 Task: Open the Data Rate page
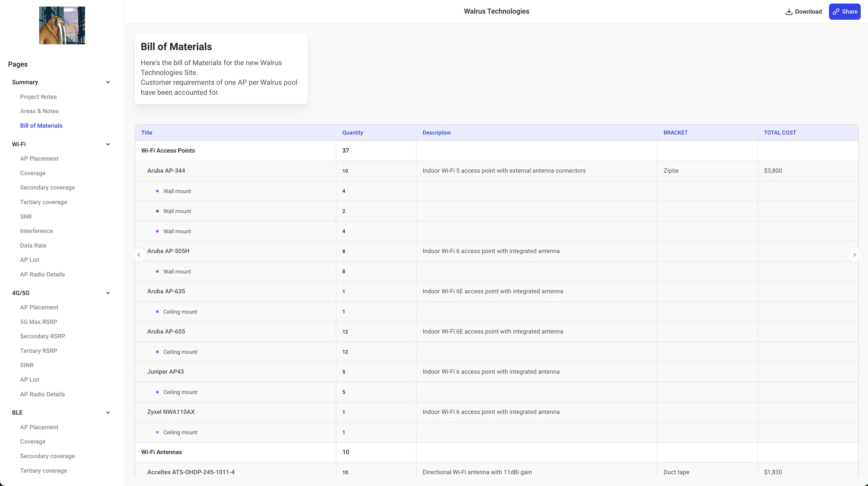[x=33, y=246]
